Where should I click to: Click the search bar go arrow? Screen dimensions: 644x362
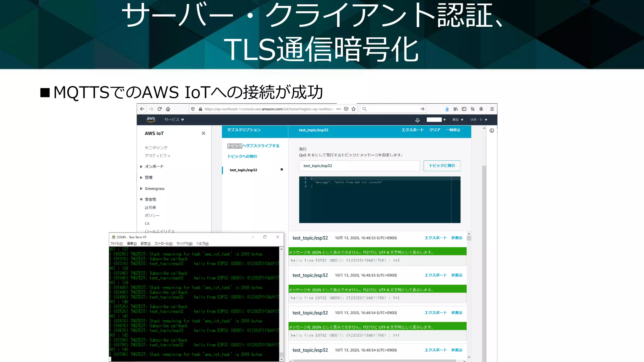click(x=422, y=109)
